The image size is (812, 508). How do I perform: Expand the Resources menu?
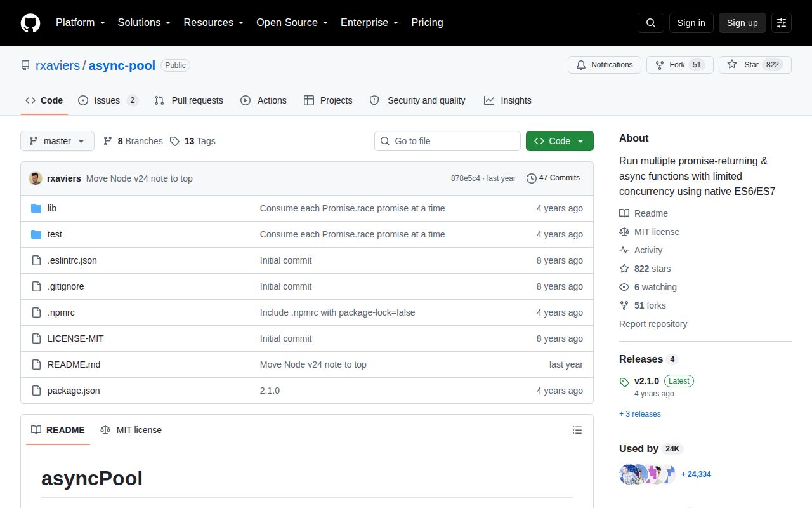214,23
